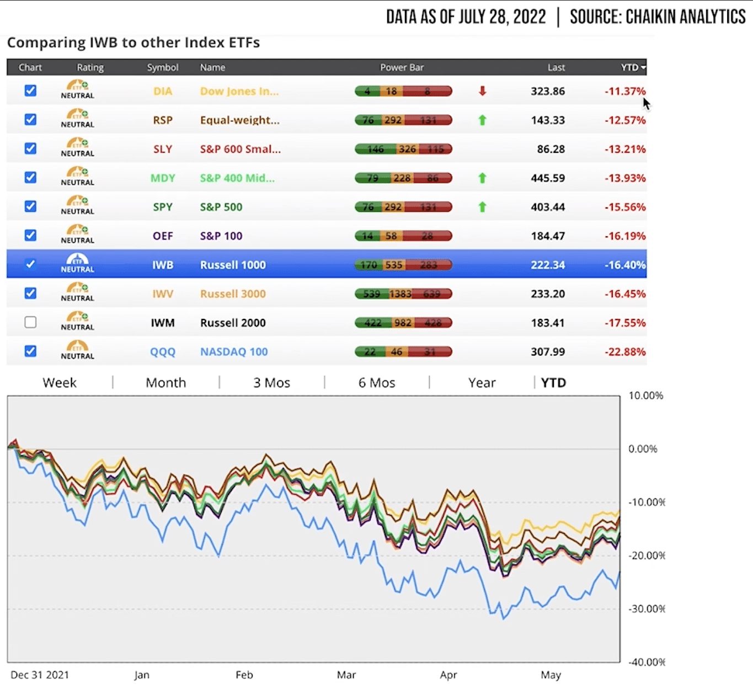
Task: Open the NASDAQ 100 name link
Action: point(234,351)
